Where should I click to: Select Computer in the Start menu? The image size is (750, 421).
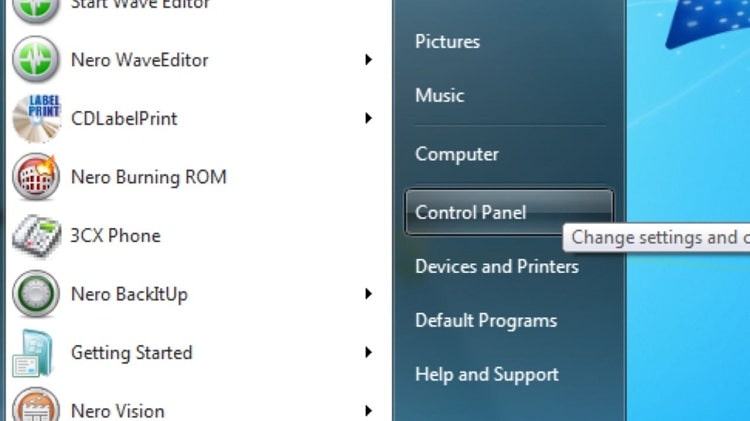457,154
